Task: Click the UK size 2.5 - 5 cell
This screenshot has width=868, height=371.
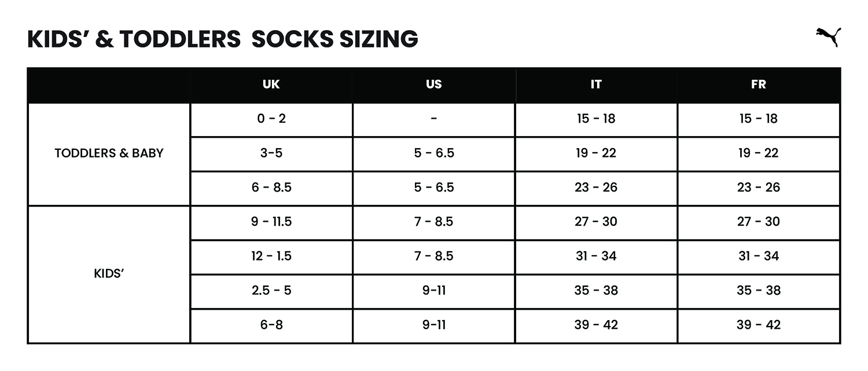Action: (271, 291)
